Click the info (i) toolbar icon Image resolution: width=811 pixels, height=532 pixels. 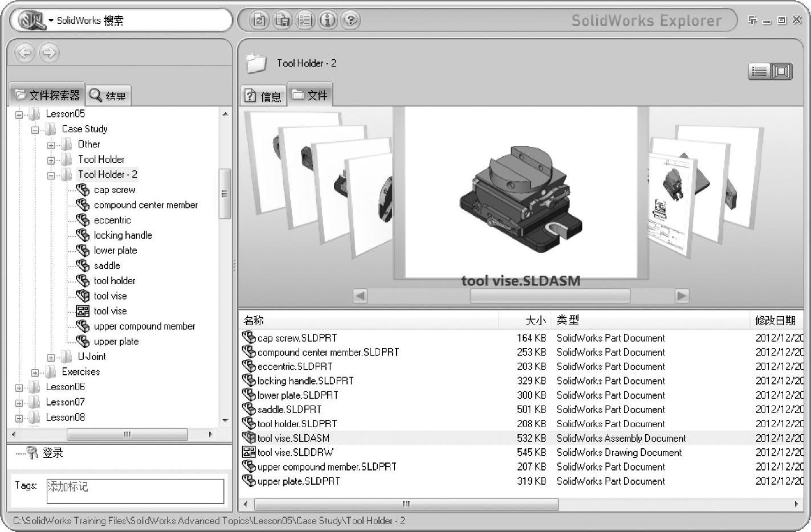(x=328, y=21)
